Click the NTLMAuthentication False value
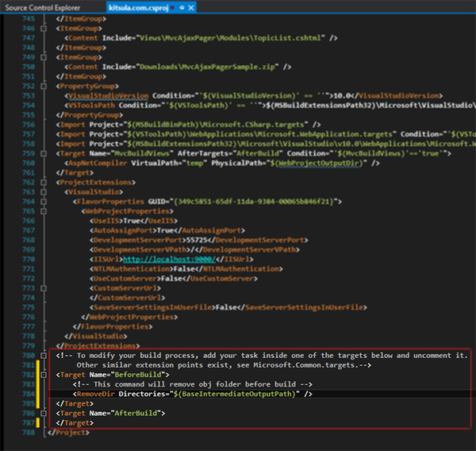 184,269
